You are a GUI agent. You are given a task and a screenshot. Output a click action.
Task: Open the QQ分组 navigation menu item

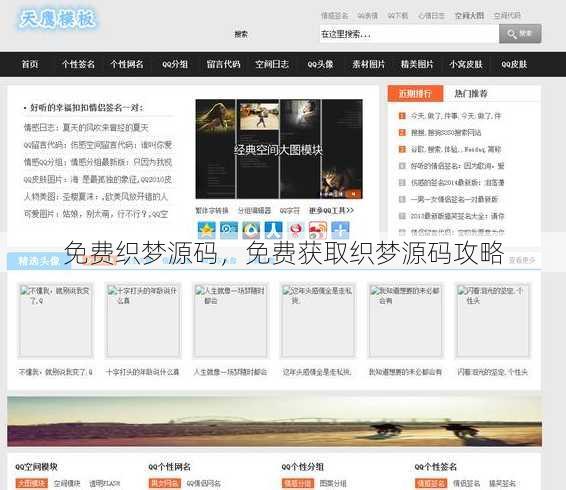[175, 64]
